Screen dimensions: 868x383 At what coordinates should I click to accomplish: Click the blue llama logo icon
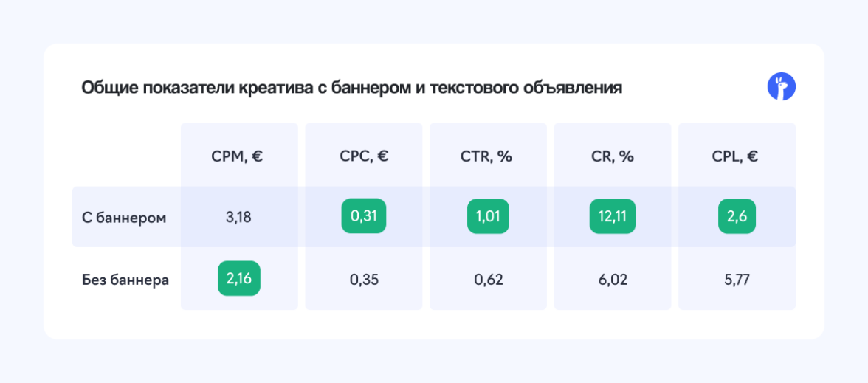click(x=781, y=87)
